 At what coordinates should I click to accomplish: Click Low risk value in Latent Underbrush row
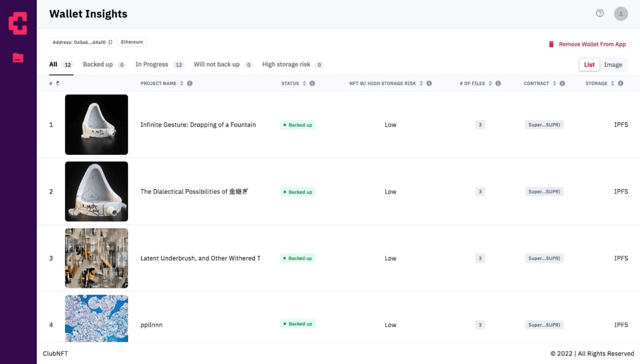pos(390,258)
